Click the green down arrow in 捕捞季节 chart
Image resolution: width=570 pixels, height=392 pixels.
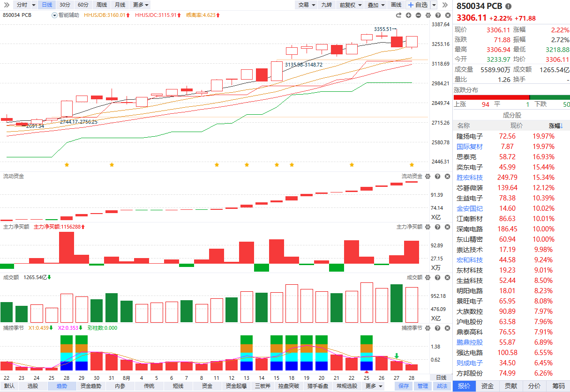click(x=397, y=356)
